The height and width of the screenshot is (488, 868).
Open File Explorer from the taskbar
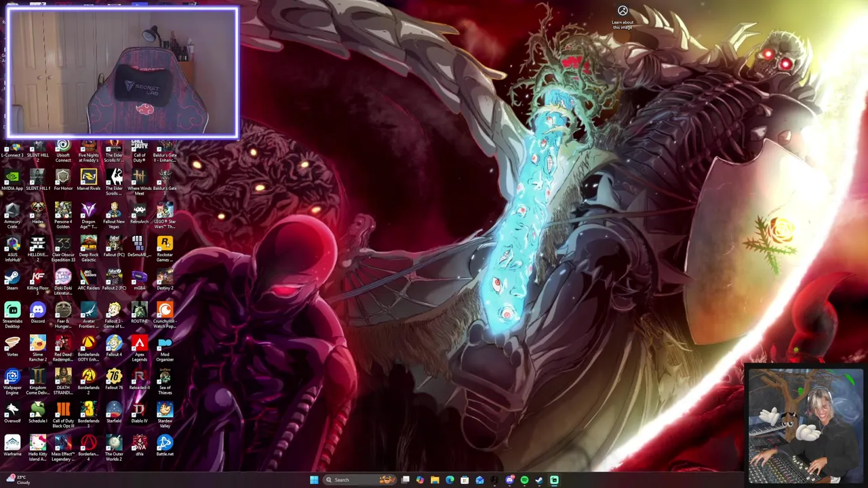click(435, 480)
